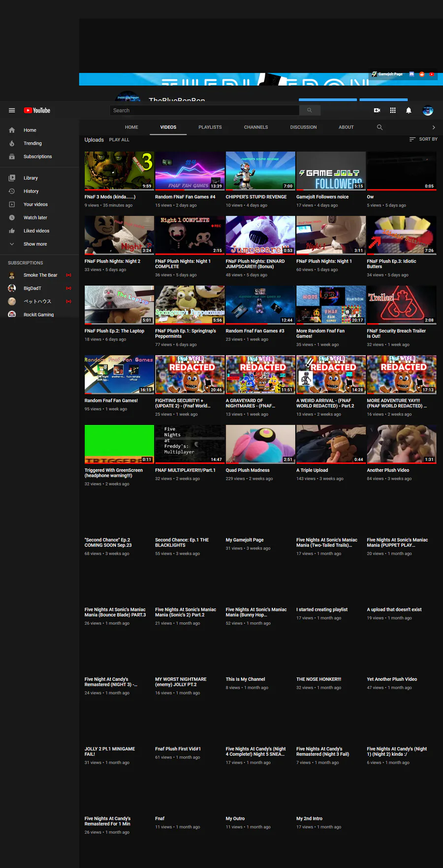Click the Subscriptions sidebar icon
Screen dimensions: 443x868
12,157
